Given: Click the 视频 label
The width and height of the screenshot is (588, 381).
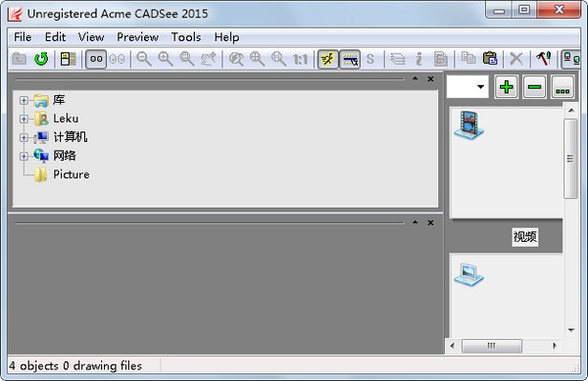Looking at the screenshot, I should [525, 237].
